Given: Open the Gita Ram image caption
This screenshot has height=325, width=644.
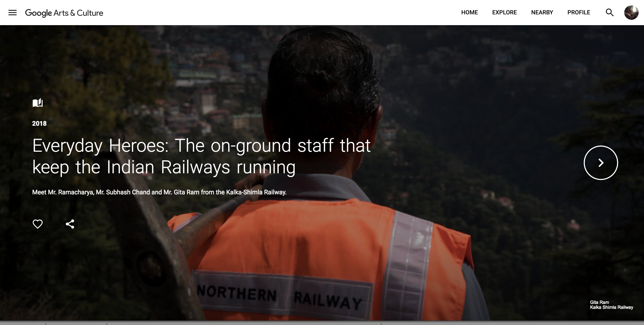Looking at the screenshot, I should [x=599, y=302].
